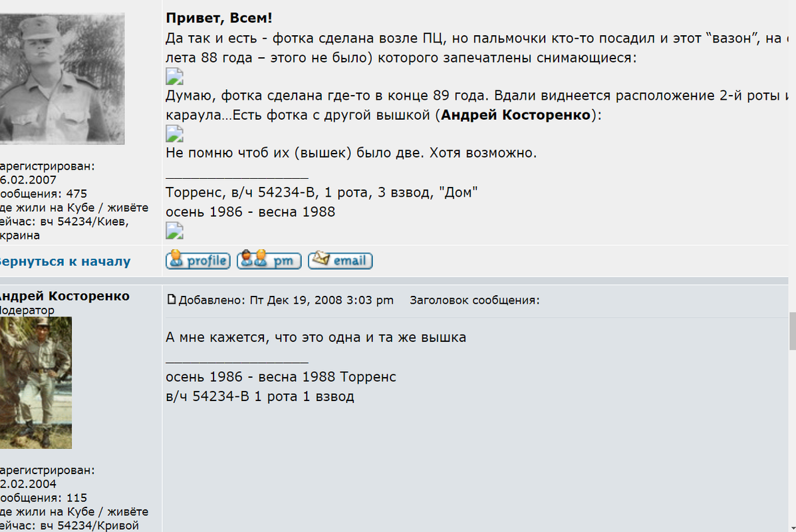Open black-and-white soldier avatar photo
The width and height of the screenshot is (796, 532).
[x=62, y=78]
